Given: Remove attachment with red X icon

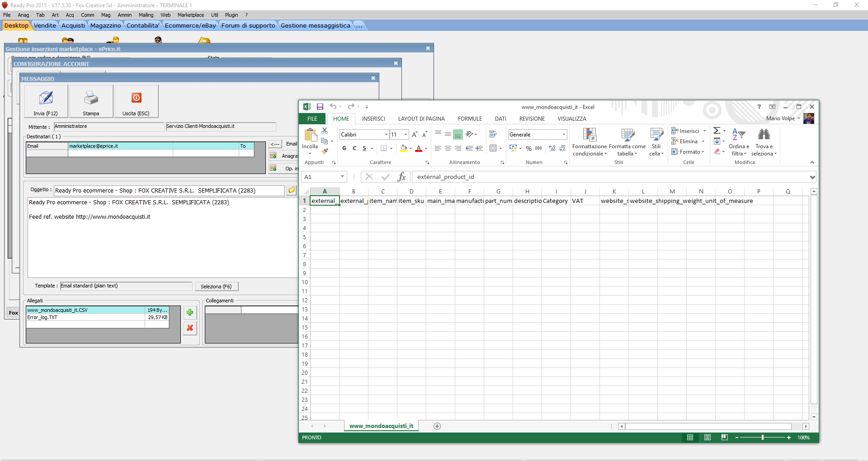Looking at the screenshot, I should pos(190,328).
